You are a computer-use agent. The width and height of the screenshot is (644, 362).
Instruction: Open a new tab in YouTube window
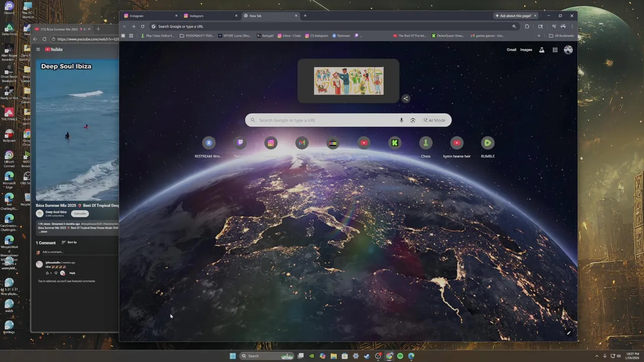pos(98,29)
